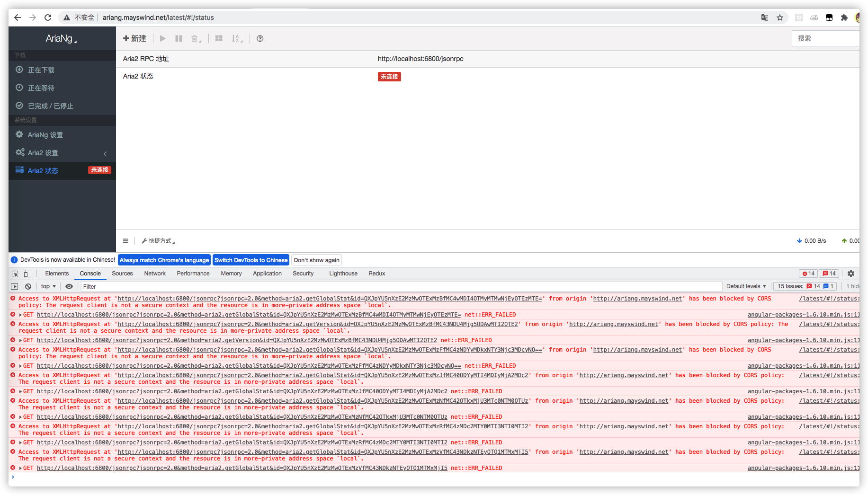Image resolution: width=868 pixels, height=495 pixels.
Task: Start tasks with the play icon
Action: click(x=163, y=38)
